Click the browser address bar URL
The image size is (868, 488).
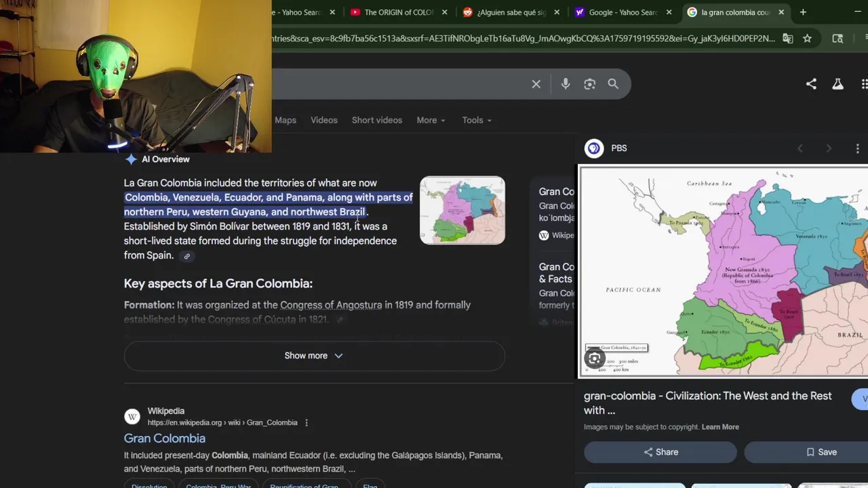click(x=523, y=39)
